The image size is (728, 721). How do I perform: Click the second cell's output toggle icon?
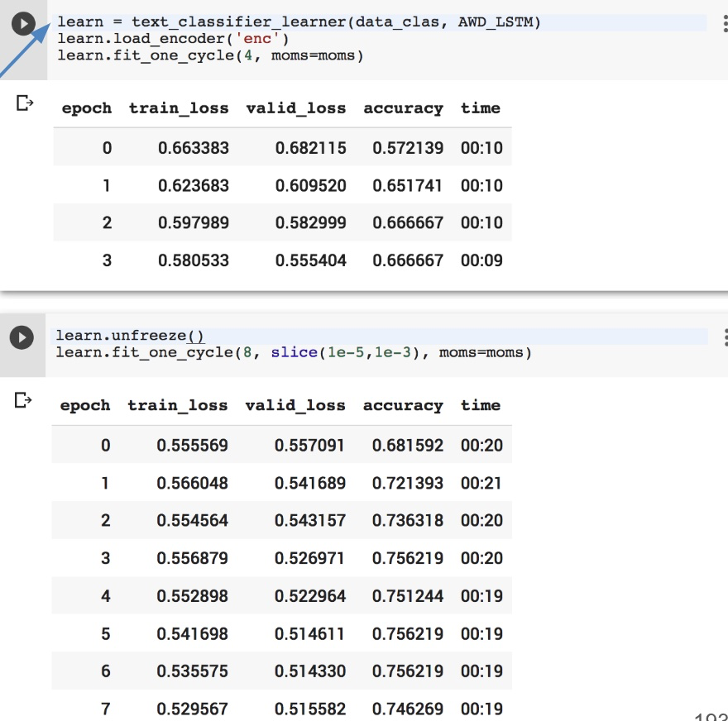pos(24,401)
